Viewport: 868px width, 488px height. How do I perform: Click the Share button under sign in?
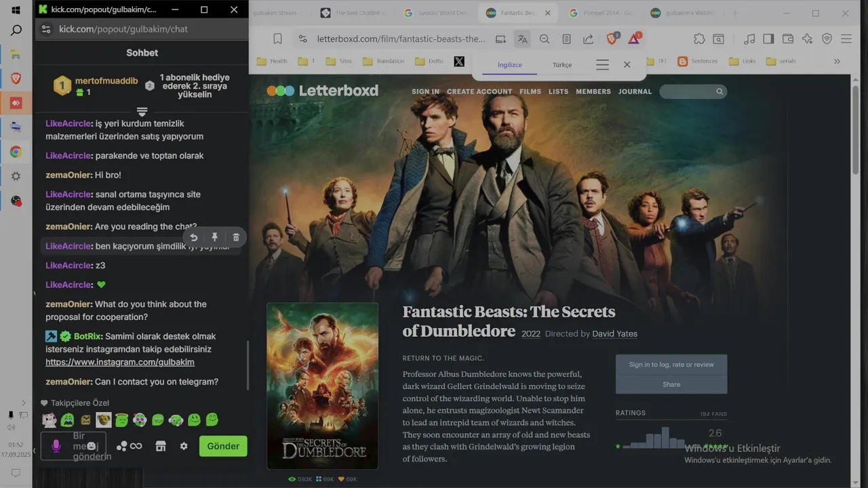[671, 384]
